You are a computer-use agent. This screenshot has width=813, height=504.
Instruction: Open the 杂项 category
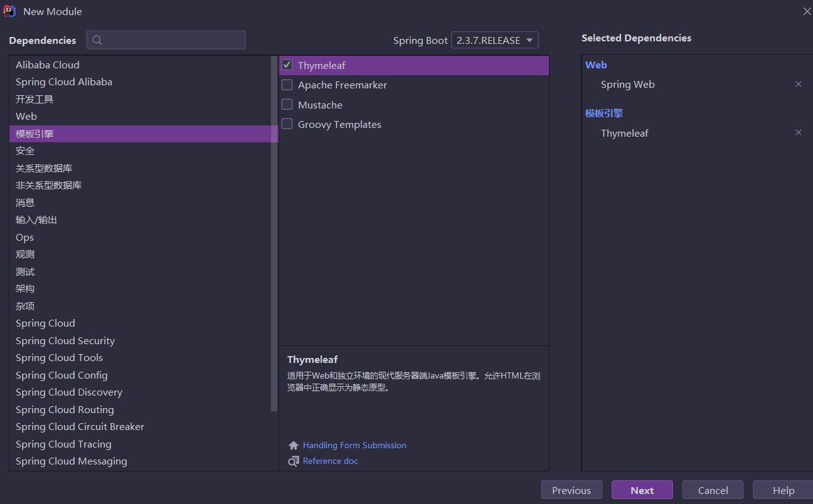(140, 306)
